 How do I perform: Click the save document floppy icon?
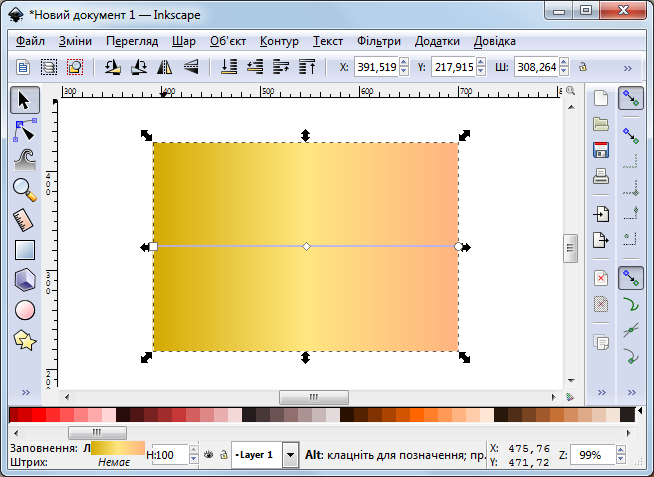click(601, 151)
